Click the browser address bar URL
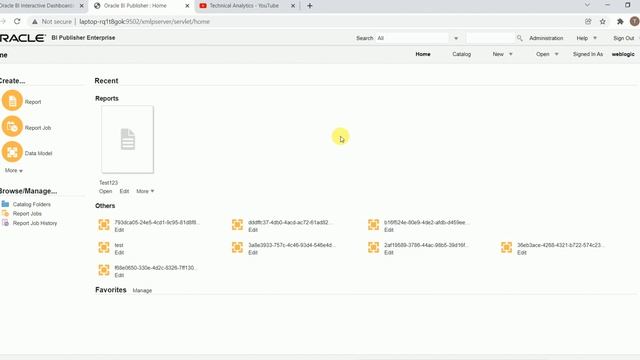This screenshot has width=640, height=360. (144, 22)
